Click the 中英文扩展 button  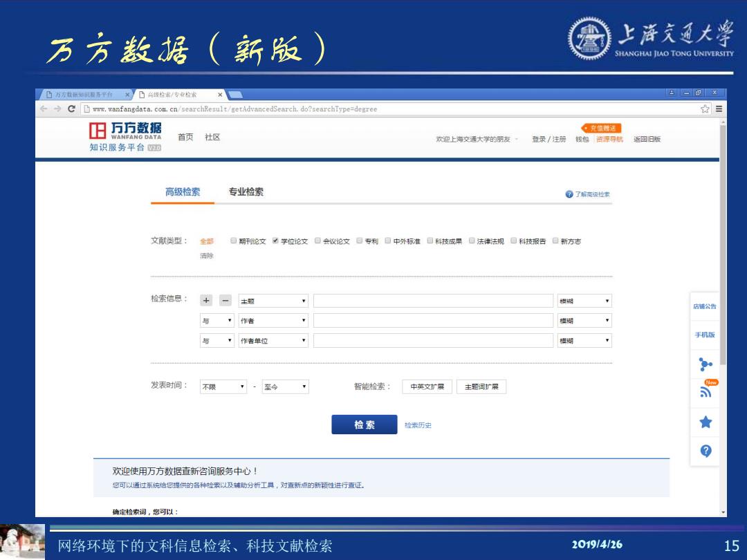tap(427, 386)
